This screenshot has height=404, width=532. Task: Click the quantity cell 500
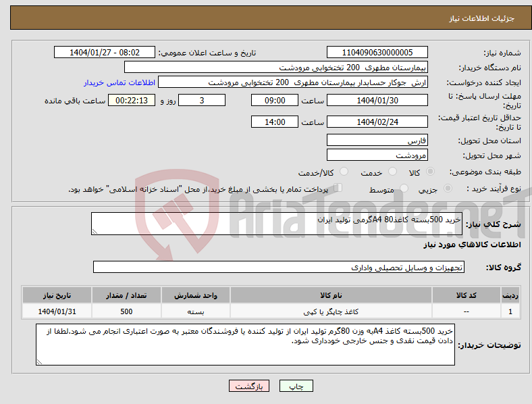click(126, 311)
